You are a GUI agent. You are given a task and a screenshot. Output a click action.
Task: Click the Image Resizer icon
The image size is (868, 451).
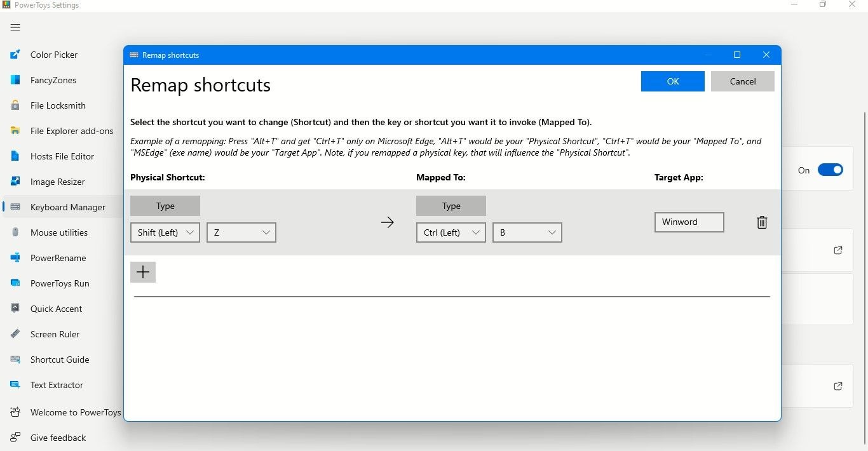pos(15,182)
